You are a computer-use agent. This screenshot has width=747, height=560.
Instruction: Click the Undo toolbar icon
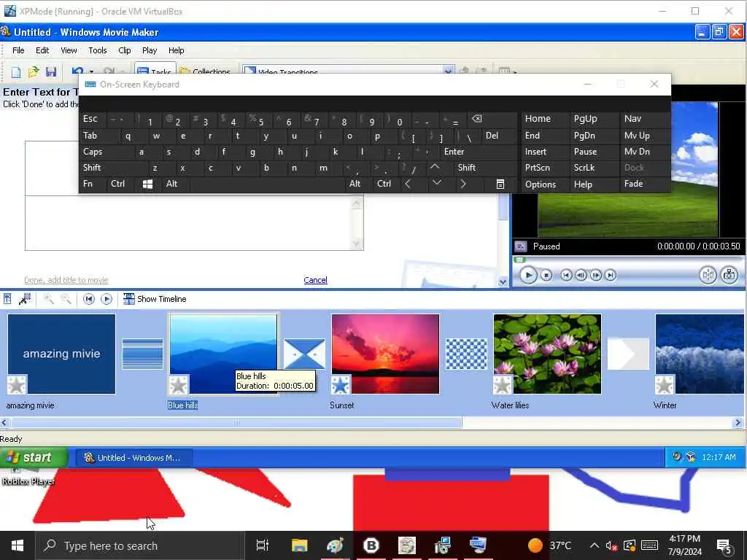(77, 71)
